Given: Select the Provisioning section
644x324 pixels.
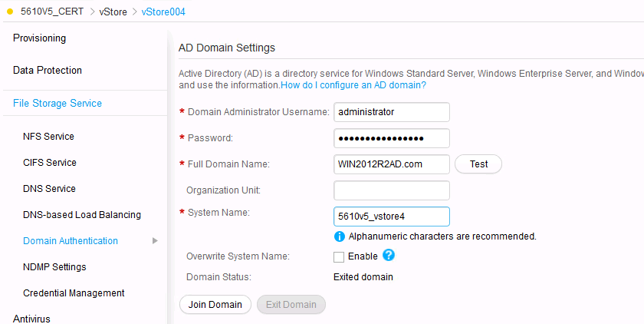Looking at the screenshot, I should pyautogui.click(x=40, y=38).
